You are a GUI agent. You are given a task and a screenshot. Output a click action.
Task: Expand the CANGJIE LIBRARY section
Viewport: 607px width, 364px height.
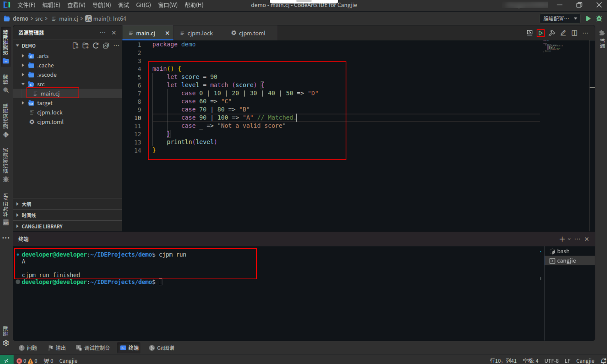[42, 226]
